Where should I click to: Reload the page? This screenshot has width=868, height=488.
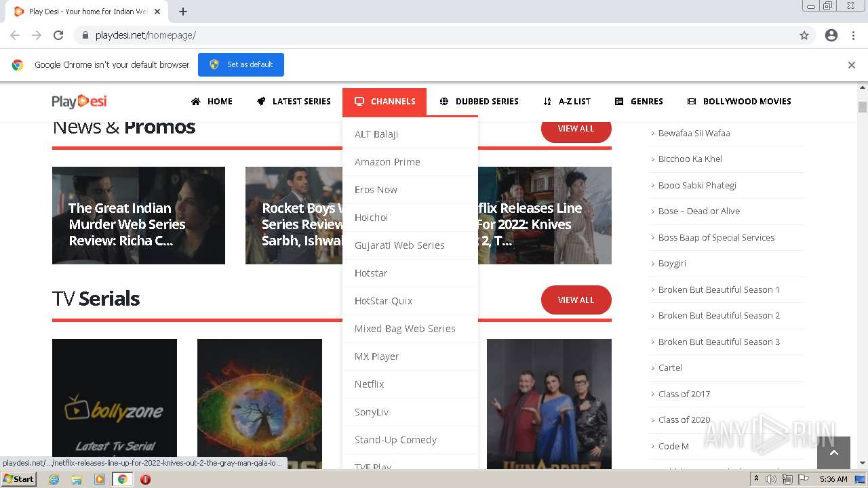point(58,35)
